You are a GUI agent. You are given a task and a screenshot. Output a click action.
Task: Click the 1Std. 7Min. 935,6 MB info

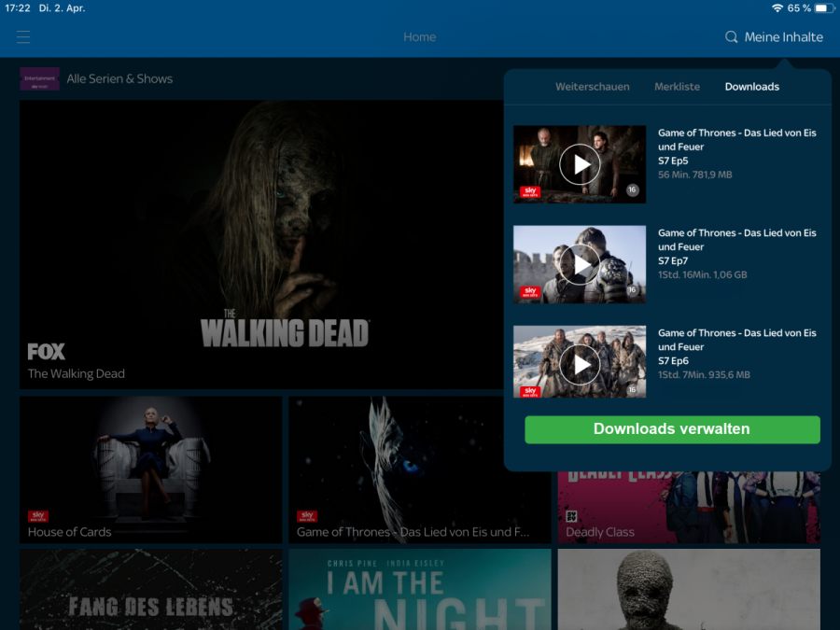(x=704, y=375)
